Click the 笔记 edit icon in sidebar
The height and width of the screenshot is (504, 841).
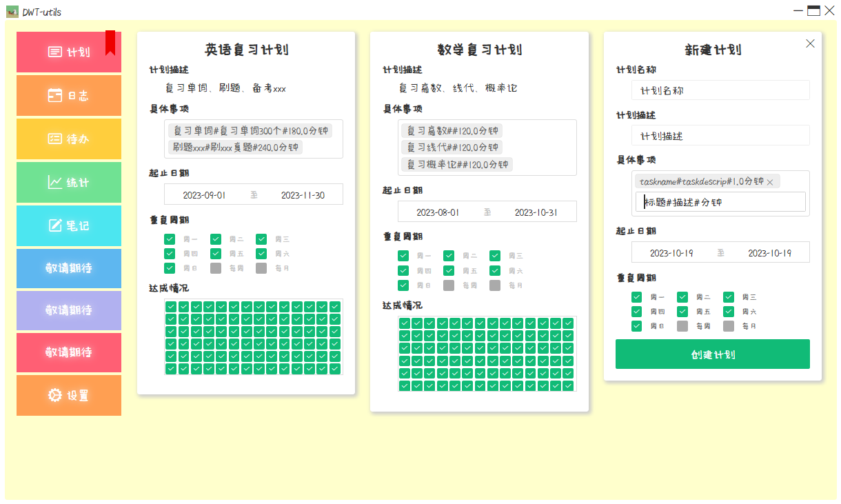pyautogui.click(x=55, y=225)
